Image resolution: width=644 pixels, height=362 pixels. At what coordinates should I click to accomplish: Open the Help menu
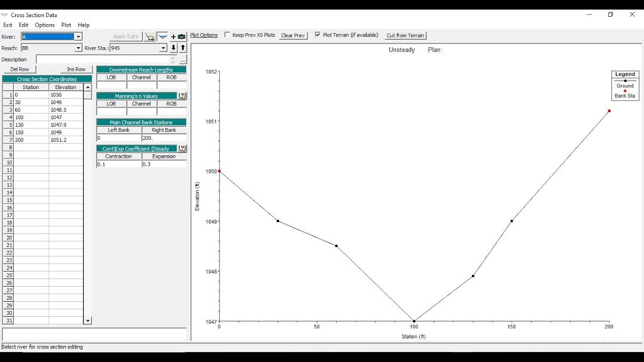[x=84, y=25]
